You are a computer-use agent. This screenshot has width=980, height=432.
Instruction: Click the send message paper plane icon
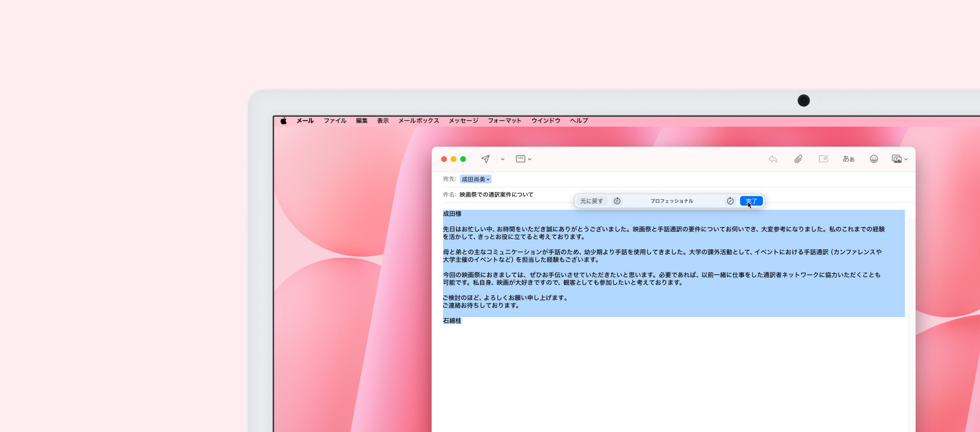point(485,159)
